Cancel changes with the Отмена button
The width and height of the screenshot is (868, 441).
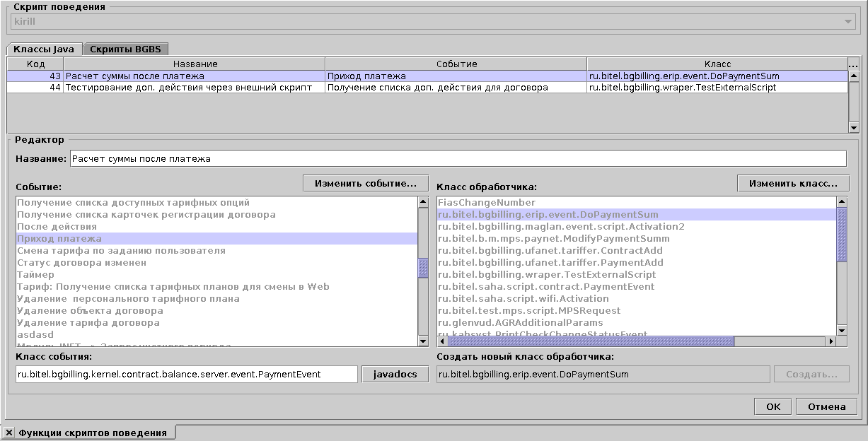[826, 406]
